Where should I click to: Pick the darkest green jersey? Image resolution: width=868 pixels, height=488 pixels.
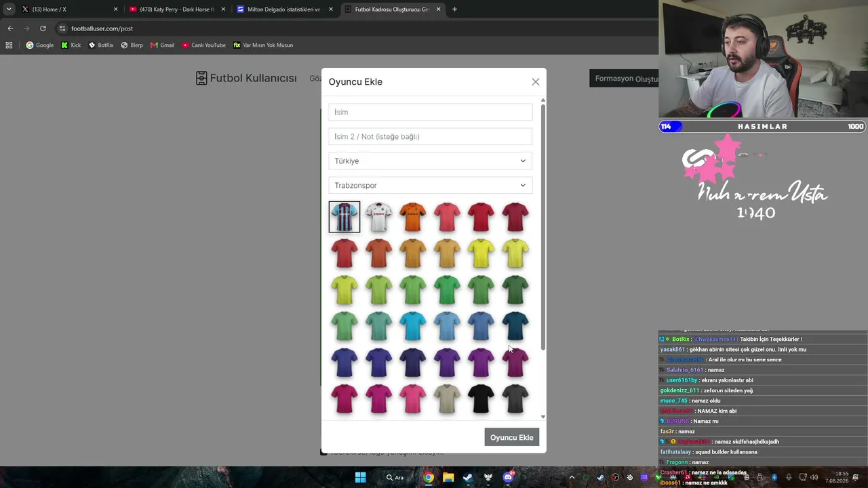pos(515,289)
